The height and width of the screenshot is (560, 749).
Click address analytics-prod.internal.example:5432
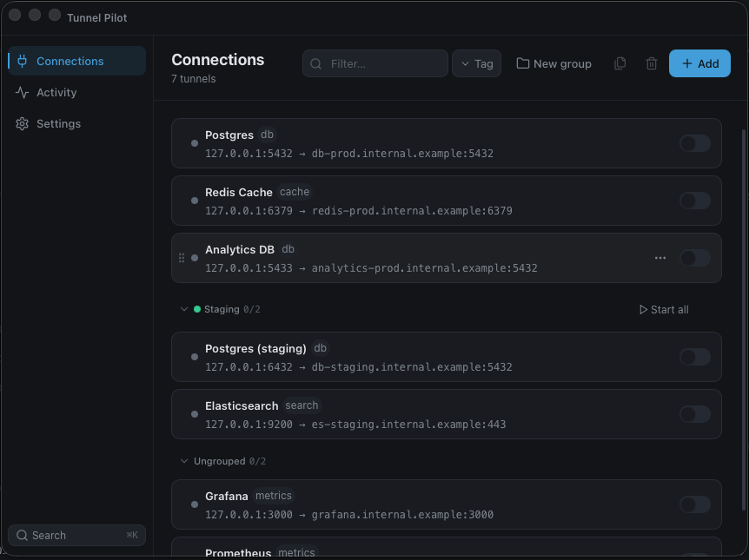click(x=425, y=267)
